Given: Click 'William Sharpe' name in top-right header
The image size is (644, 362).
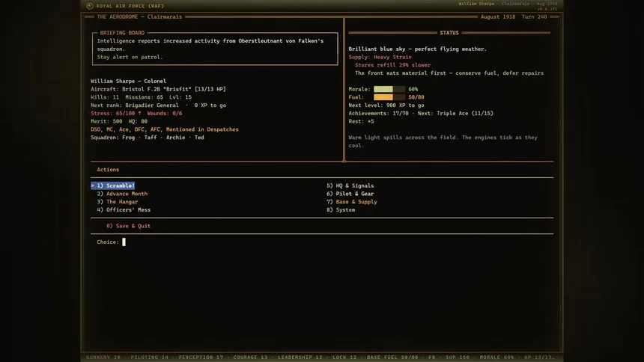Looking at the screenshot, I should tap(476, 4).
